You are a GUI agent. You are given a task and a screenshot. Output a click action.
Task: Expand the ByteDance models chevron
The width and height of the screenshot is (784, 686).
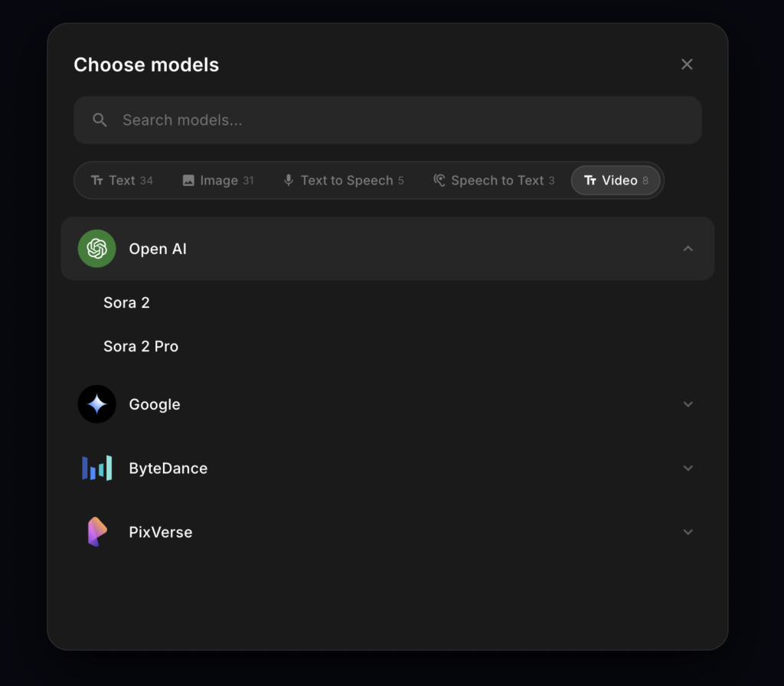(688, 468)
